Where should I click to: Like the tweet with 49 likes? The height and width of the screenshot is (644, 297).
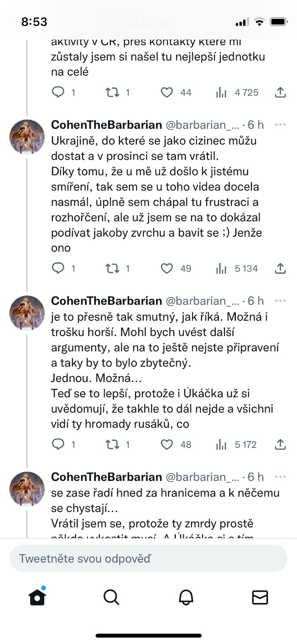tap(167, 268)
